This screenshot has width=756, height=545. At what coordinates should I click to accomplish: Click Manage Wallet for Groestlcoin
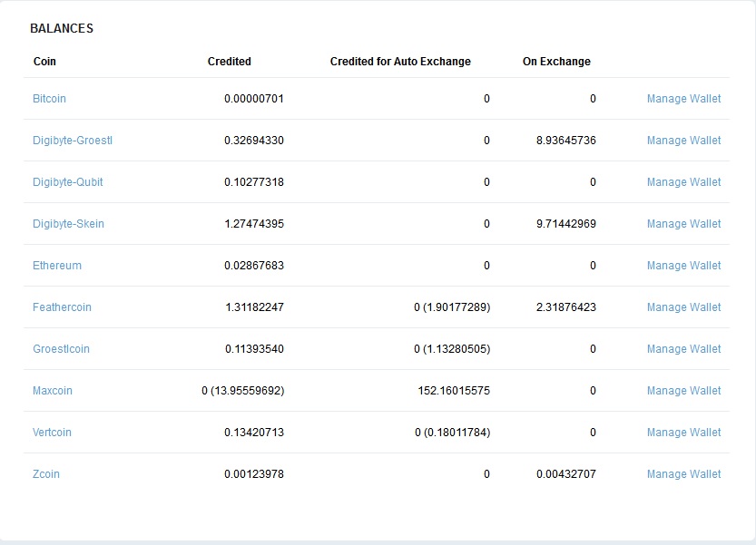coord(683,349)
